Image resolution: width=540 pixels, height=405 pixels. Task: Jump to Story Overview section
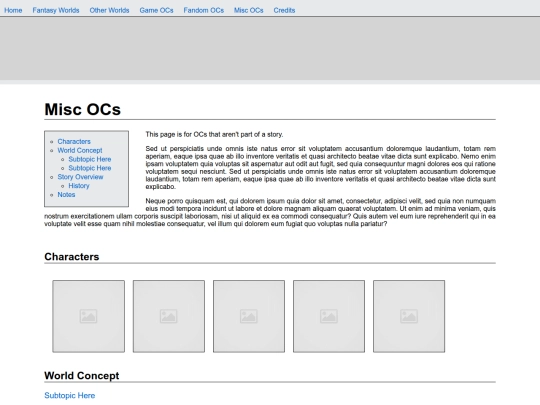pyautogui.click(x=80, y=177)
